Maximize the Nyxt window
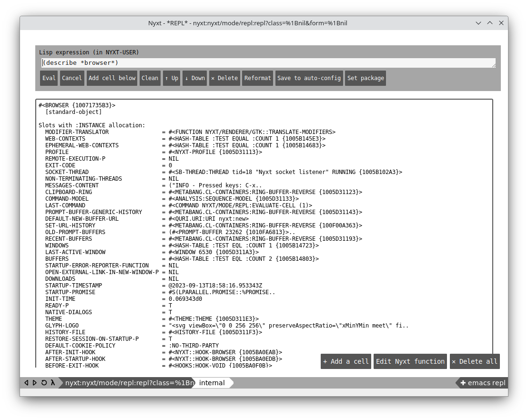Image resolution: width=528 pixels, height=420 pixels. point(490,23)
